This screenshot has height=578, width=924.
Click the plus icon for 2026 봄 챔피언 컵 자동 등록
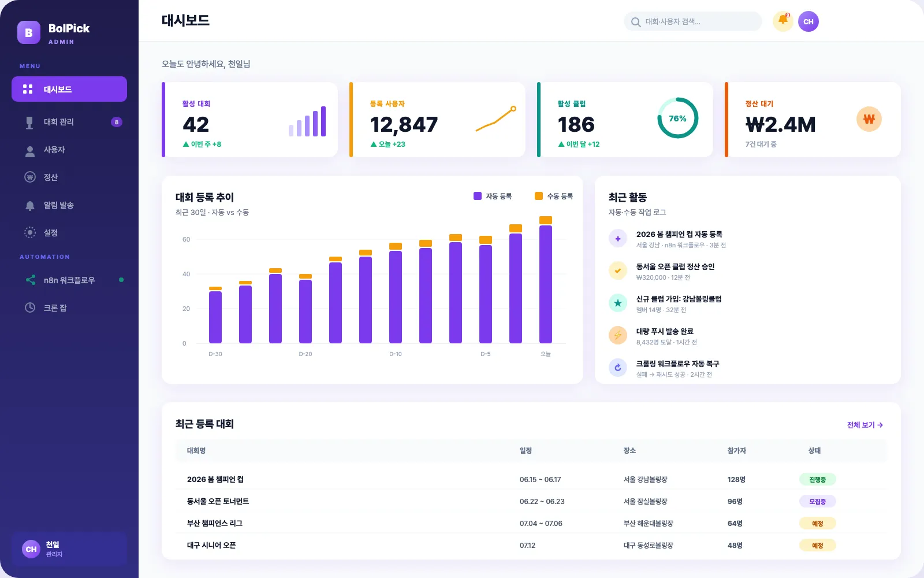(618, 238)
